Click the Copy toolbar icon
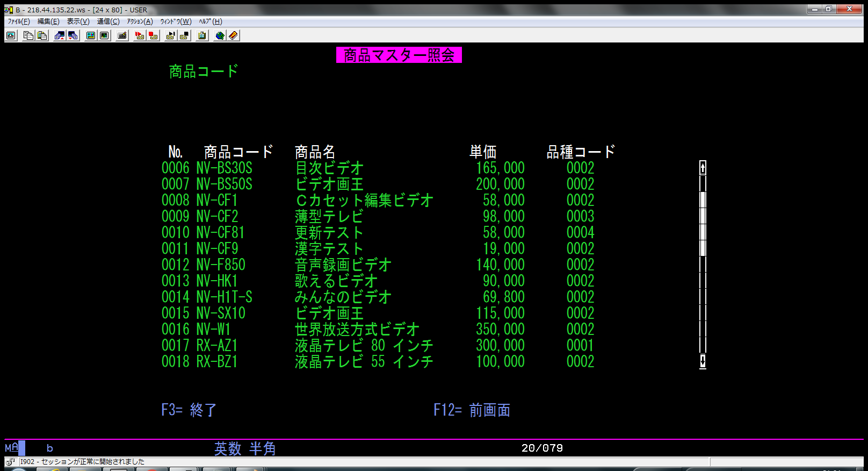868x471 pixels. [28, 35]
